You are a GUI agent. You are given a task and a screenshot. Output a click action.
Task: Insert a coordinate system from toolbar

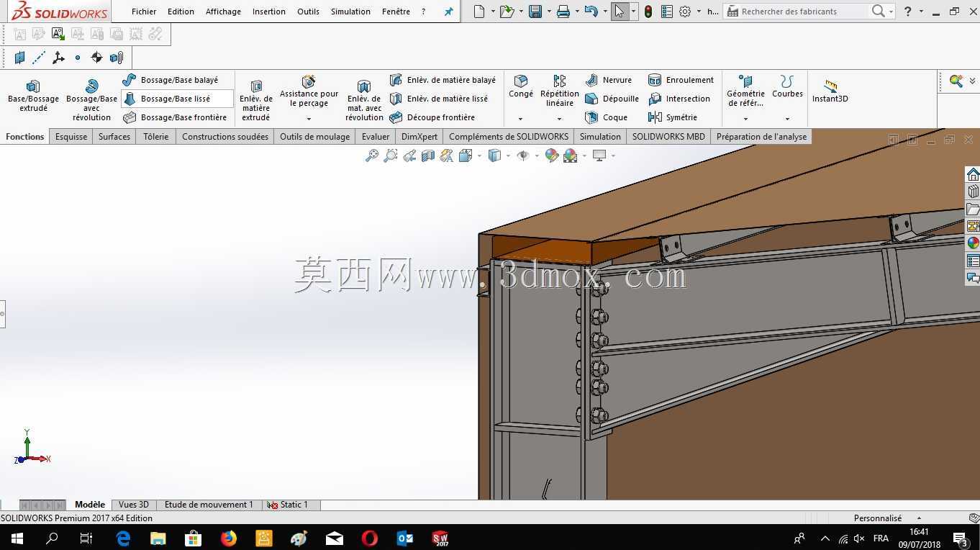(x=58, y=58)
